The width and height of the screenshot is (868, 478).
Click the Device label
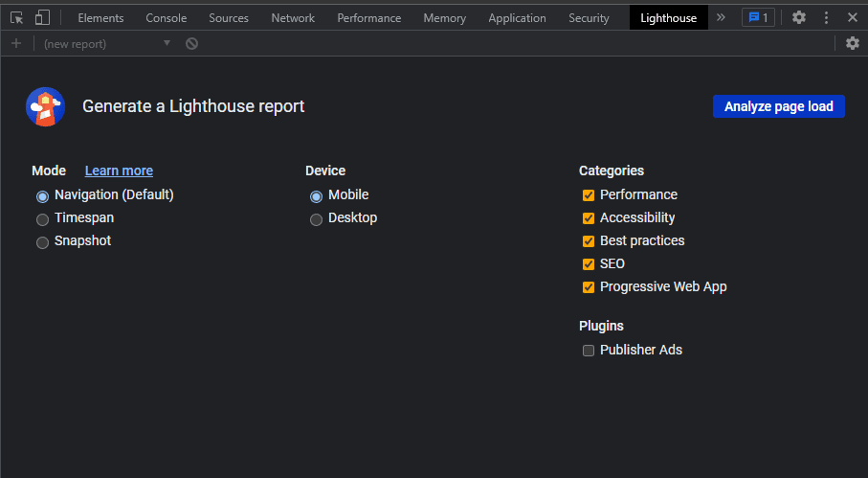[325, 171]
